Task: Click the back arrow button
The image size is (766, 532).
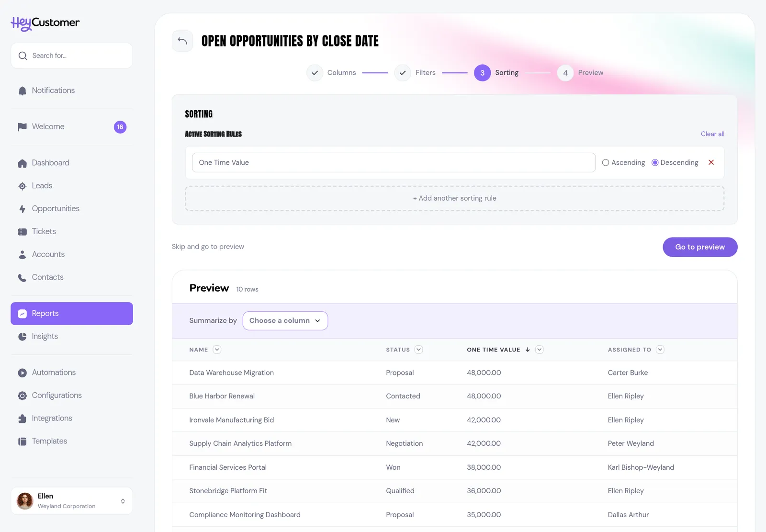Action: (x=182, y=41)
